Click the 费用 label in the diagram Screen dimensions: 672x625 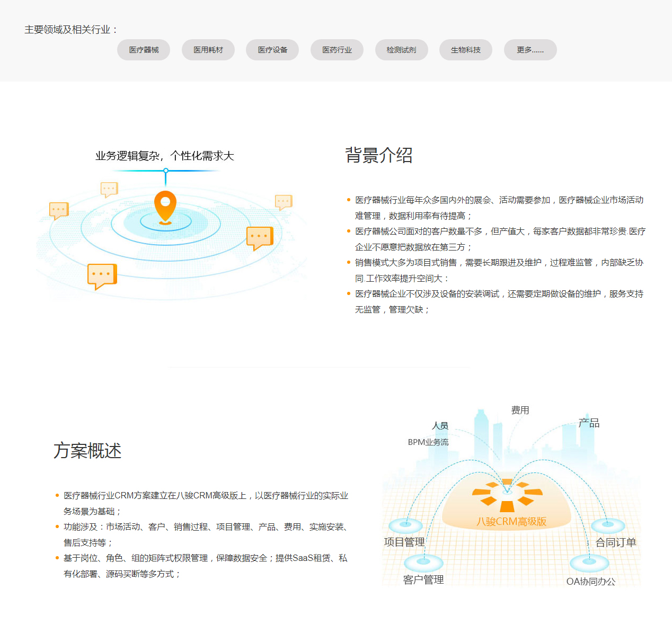pos(520,410)
